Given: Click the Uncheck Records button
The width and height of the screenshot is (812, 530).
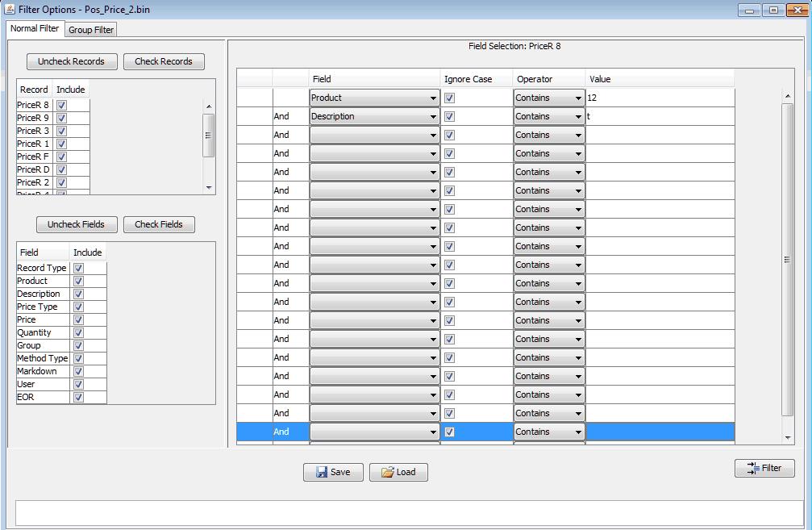Looking at the screenshot, I should click(x=72, y=61).
